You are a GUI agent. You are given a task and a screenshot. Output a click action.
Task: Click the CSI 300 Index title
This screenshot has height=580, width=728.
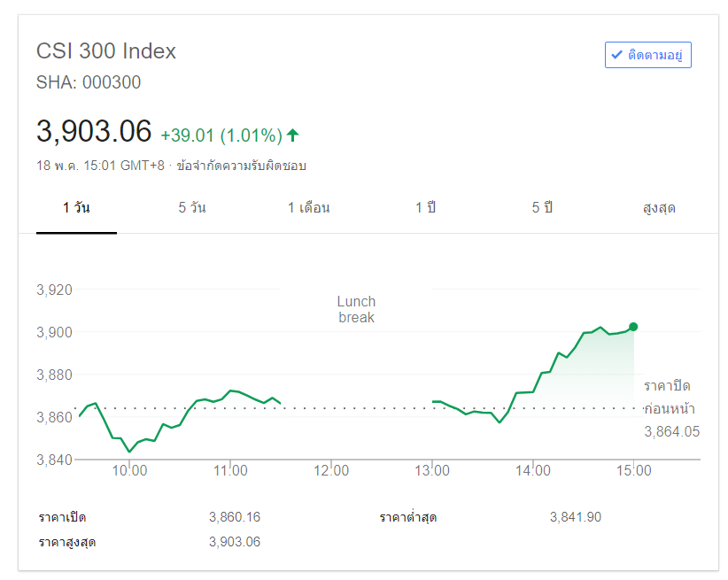pyautogui.click(x=106, y=50)
